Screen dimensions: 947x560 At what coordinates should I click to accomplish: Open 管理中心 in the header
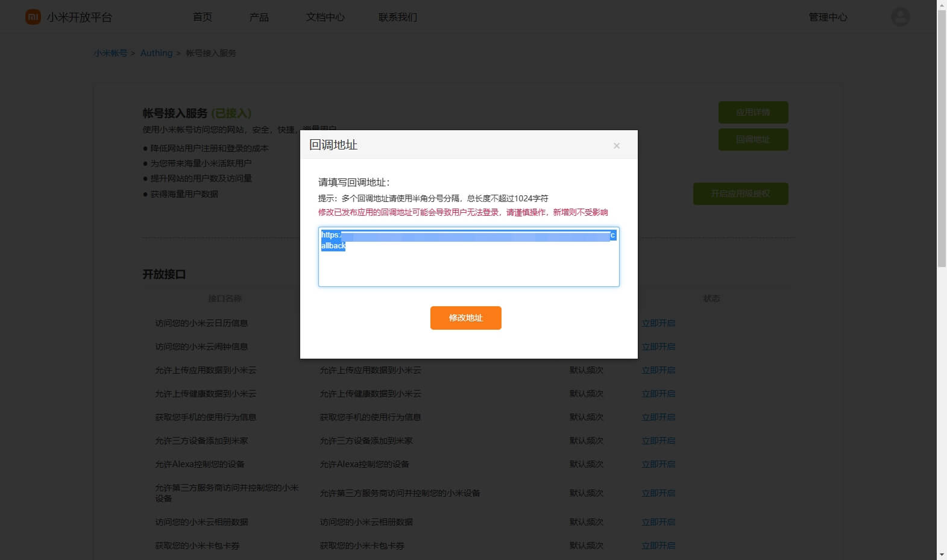click(828, 17)
